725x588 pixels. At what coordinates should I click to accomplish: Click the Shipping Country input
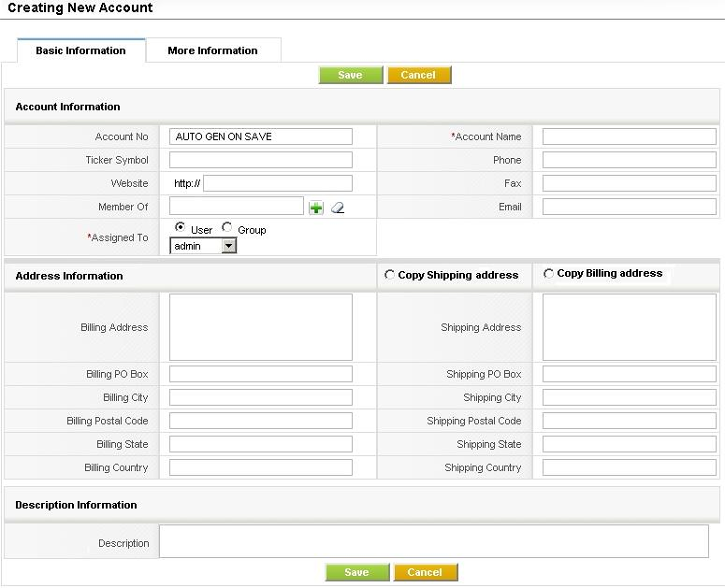tap(630, 467)
